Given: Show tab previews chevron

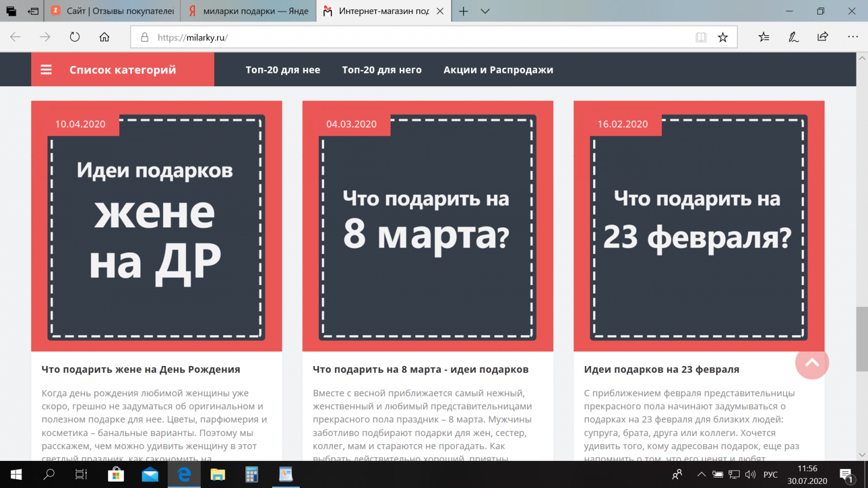Looking at the screenshot, I should pos(485,11).
